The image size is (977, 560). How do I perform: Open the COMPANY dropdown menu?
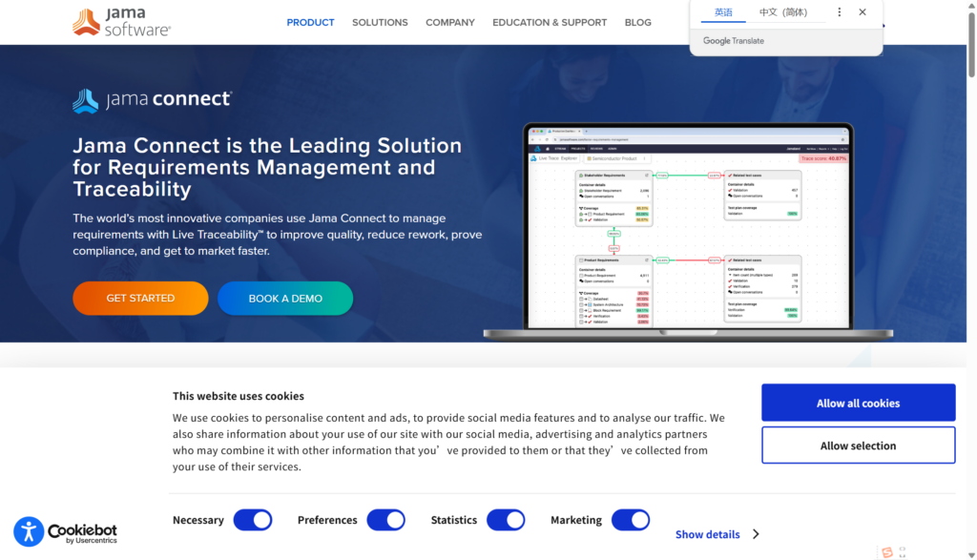coord(449,22)
